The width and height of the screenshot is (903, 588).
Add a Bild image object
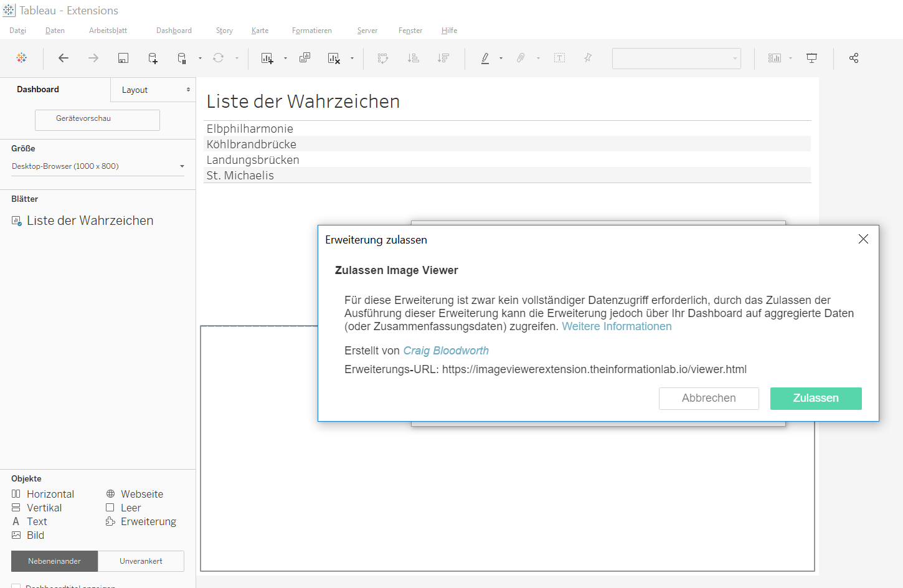pos(28,535)
